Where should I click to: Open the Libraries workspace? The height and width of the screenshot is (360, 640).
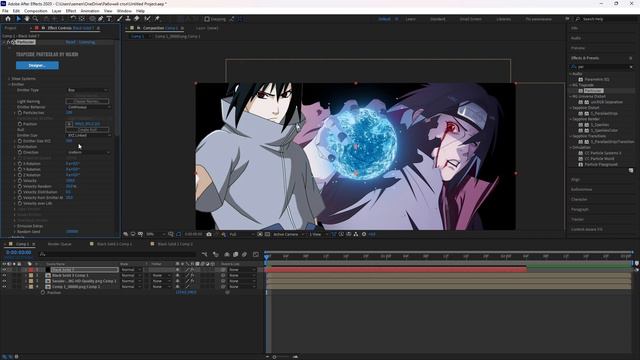pos(503,19)
